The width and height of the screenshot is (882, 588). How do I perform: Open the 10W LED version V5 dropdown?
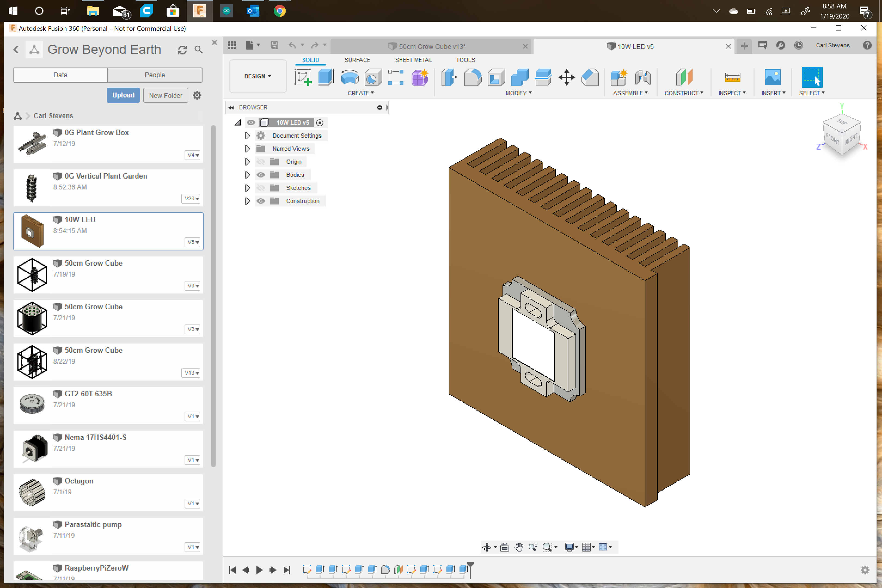192,242
